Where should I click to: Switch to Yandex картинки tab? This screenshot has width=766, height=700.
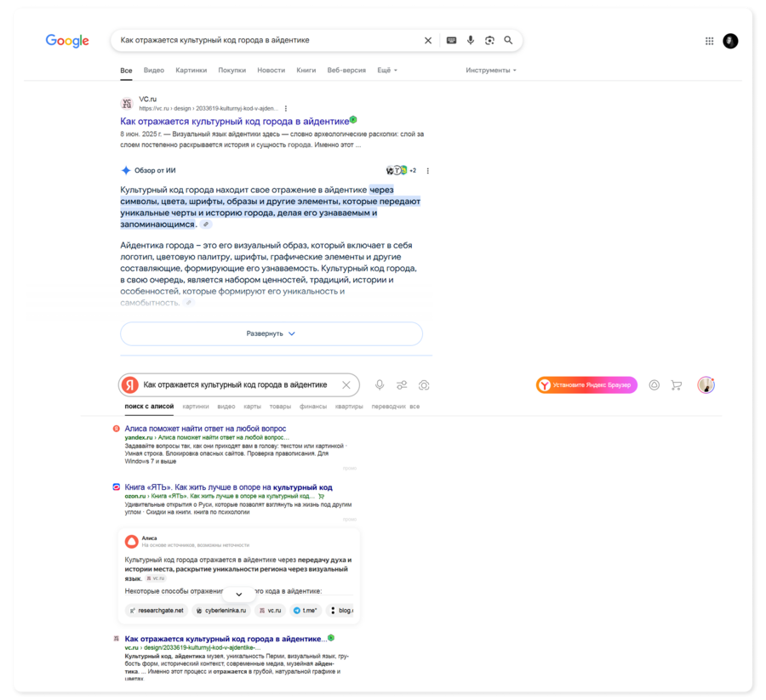click(x=196, y=407)
